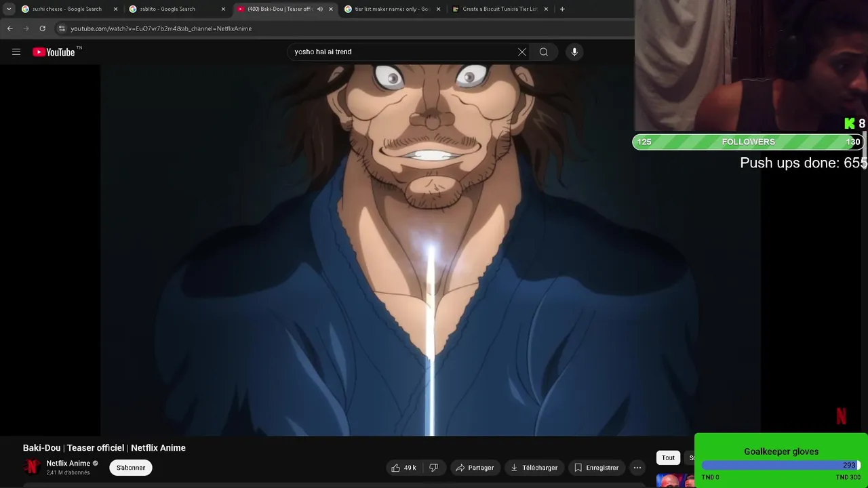Open the Netflix Anime channel name link

[68, 464]
